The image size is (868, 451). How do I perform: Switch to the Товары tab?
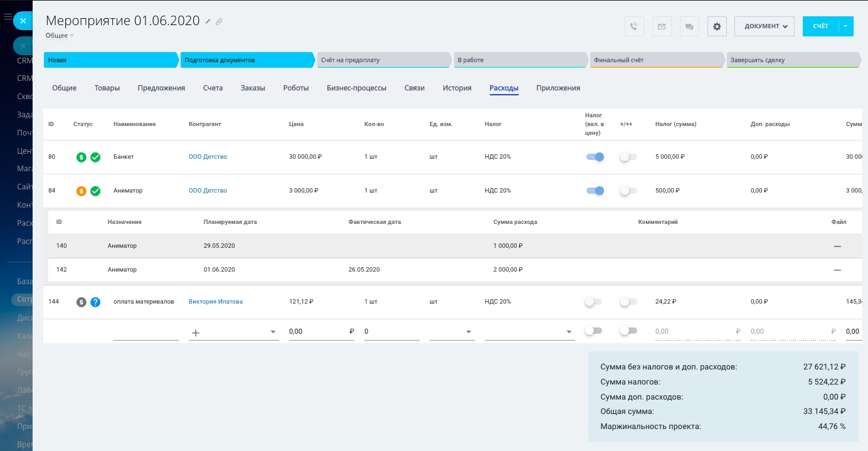[x=107, y=88]
